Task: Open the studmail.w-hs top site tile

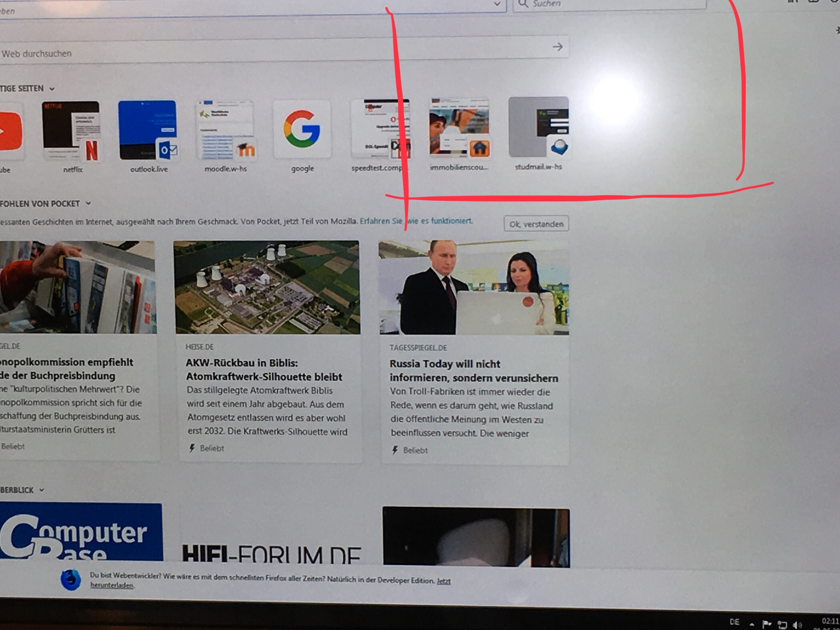Action: (x=538, y=127)
